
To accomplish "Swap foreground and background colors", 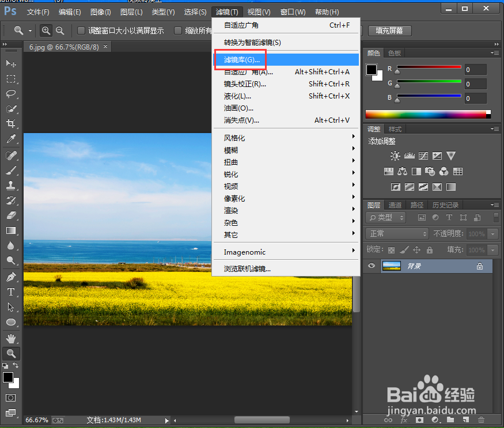I will point(16,365).
